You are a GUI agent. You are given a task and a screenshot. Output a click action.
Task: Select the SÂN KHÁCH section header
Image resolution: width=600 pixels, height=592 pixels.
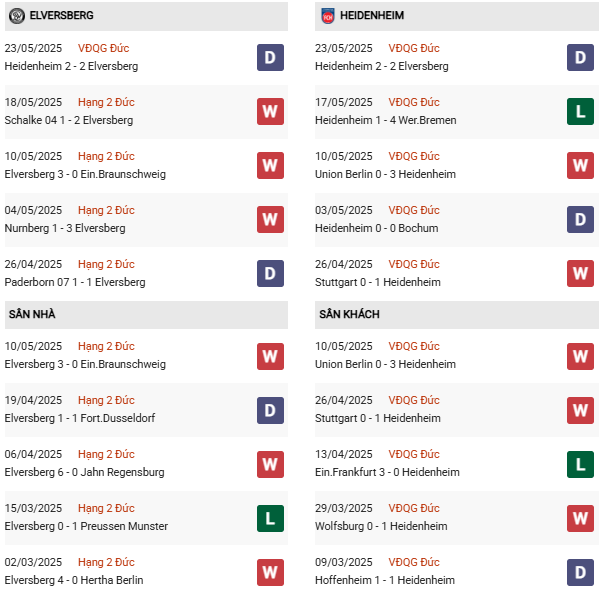pyautogui.click(x=349, y=314)
